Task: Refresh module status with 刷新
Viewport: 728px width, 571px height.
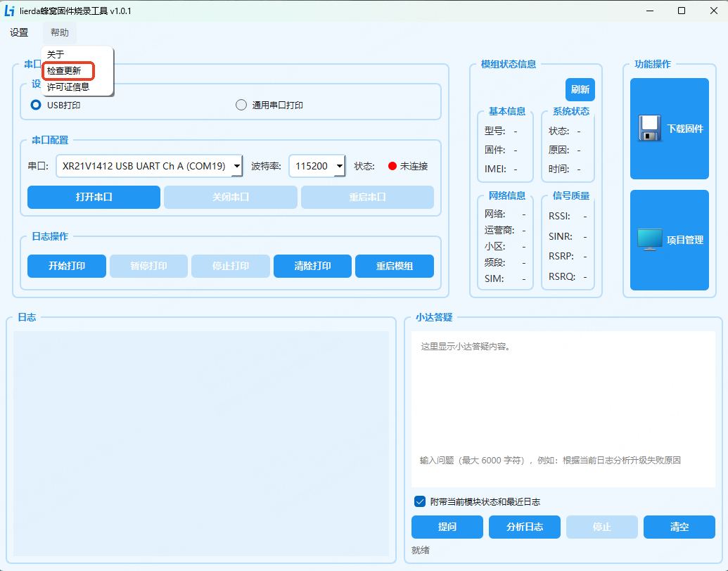Action: 580,89
